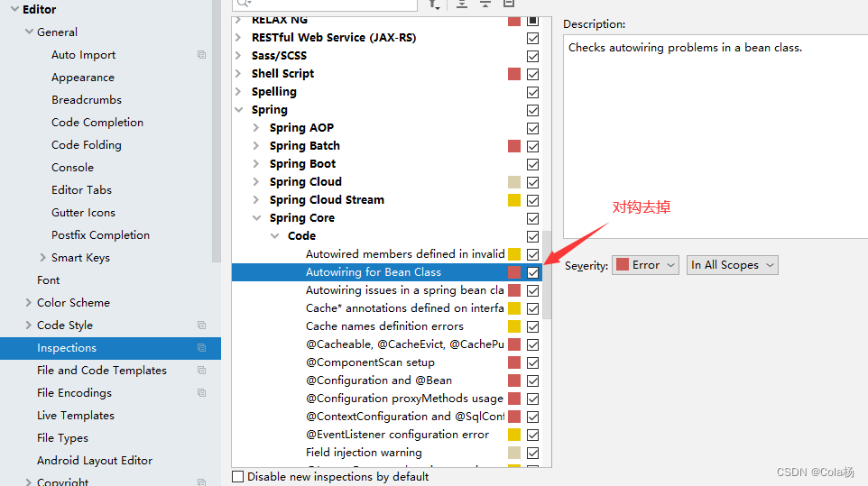The width and height of the screenshot is (868, 486).
Task: Collapse the Spring inspection group
Action: (238, 109)
